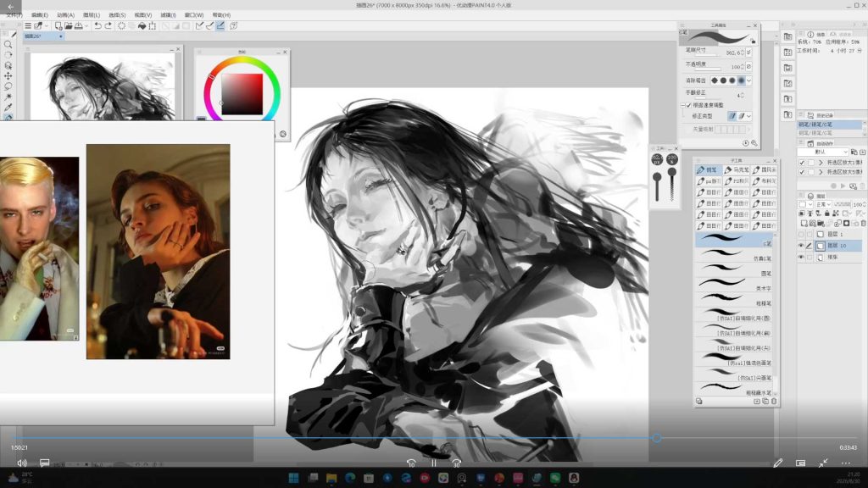Expand the second auto action row
The width and height of the screenshot is (868, 488).
(821, 172)
